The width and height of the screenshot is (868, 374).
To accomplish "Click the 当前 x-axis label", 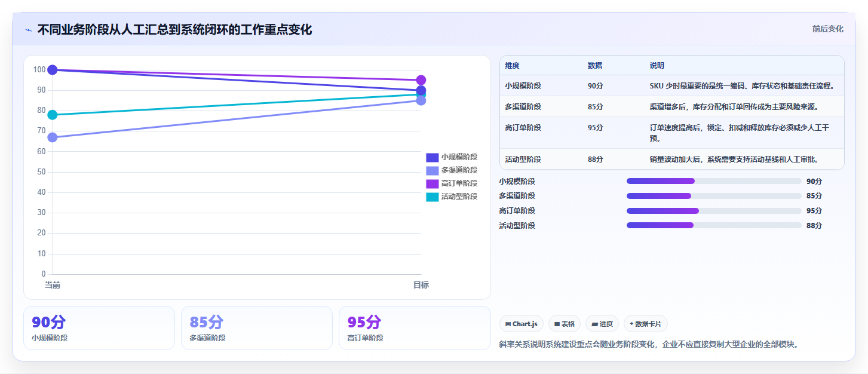I will (x=53, y=286).
